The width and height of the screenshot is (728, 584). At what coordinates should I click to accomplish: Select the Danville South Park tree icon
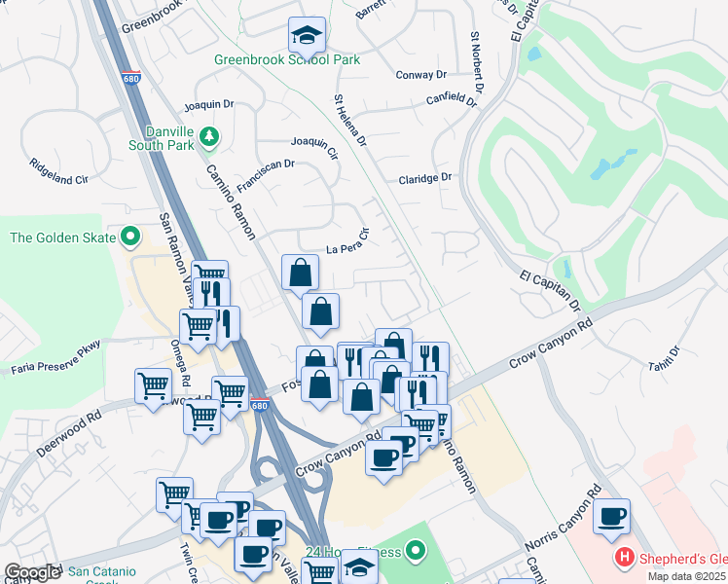coord(209,137)
